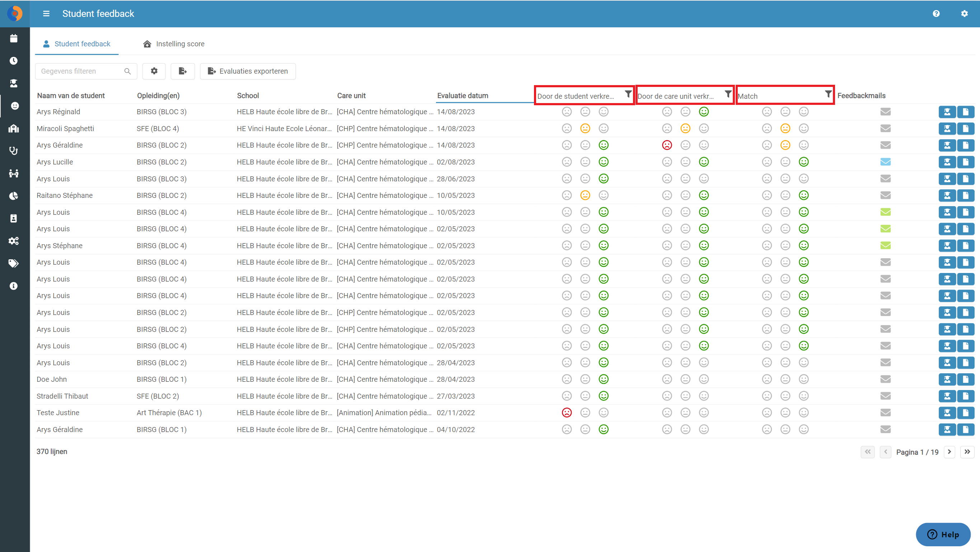
Task: Click the feedback mail icon for Arys Lucille
Action: pos(886,162)
